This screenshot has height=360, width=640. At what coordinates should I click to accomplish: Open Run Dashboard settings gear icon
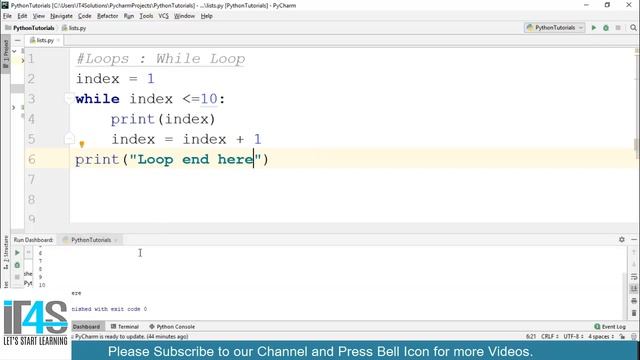[622, 240]
